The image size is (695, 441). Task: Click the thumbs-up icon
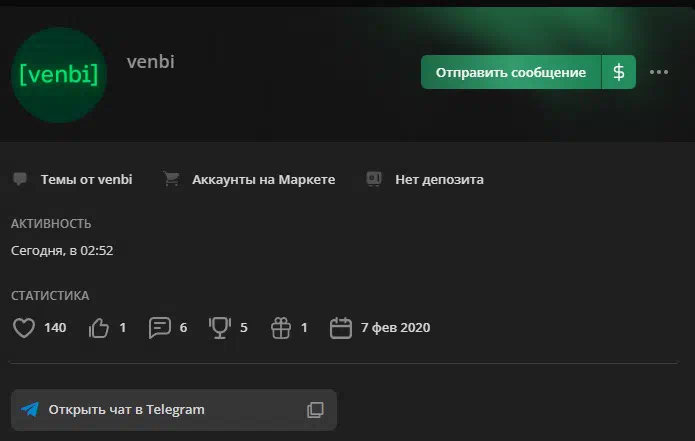click(x=98, y=328)
